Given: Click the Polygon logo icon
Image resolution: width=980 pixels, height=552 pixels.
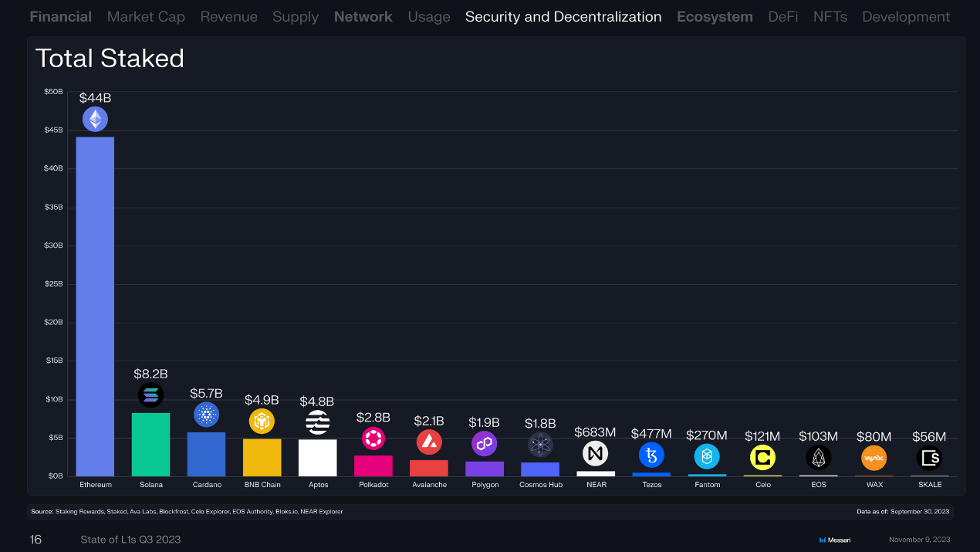Looking at the screenshot, I should [484, 444].
